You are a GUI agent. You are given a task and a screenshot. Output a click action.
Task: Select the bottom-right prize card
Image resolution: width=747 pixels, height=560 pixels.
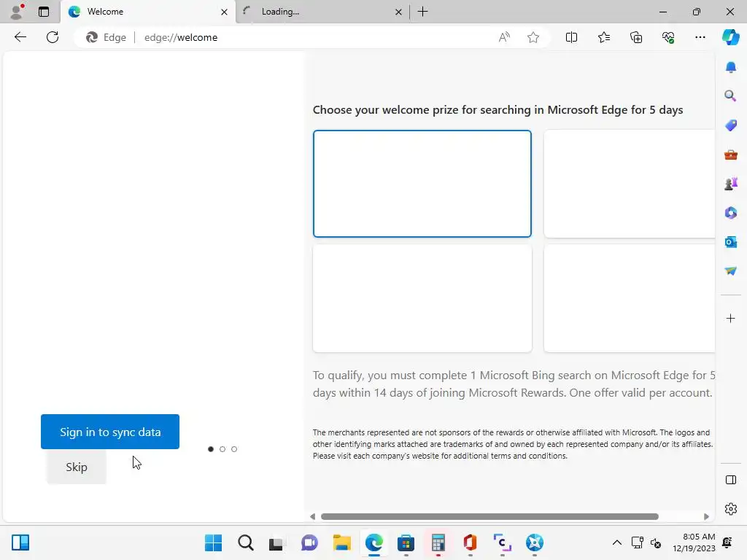click(630, 298)
